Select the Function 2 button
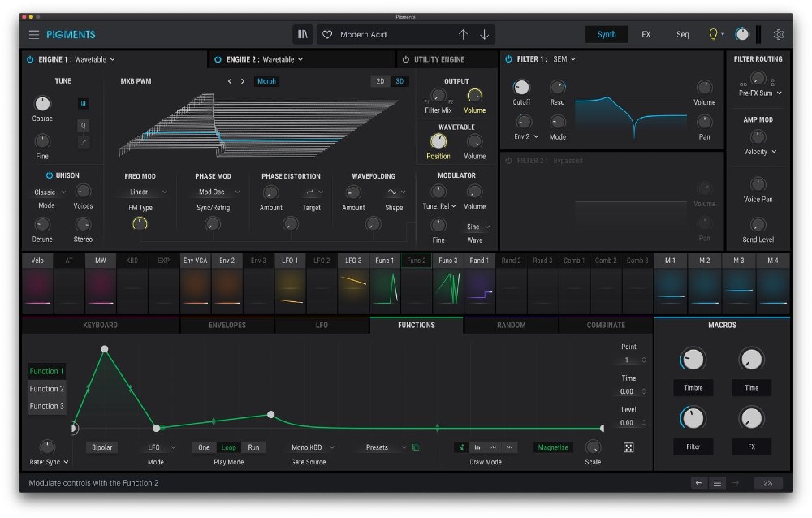This screenshot has width=812, height=518. pos(47,389)
